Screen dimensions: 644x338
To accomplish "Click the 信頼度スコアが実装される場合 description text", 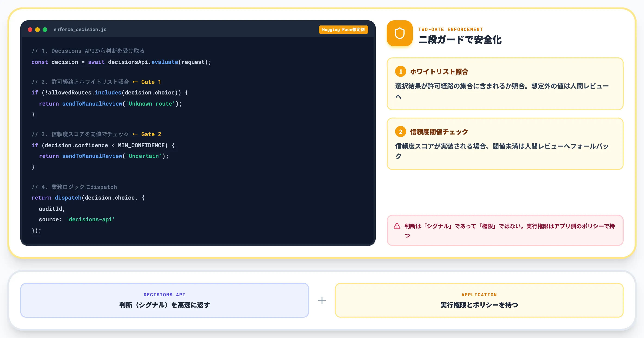I will coord(502,151).
